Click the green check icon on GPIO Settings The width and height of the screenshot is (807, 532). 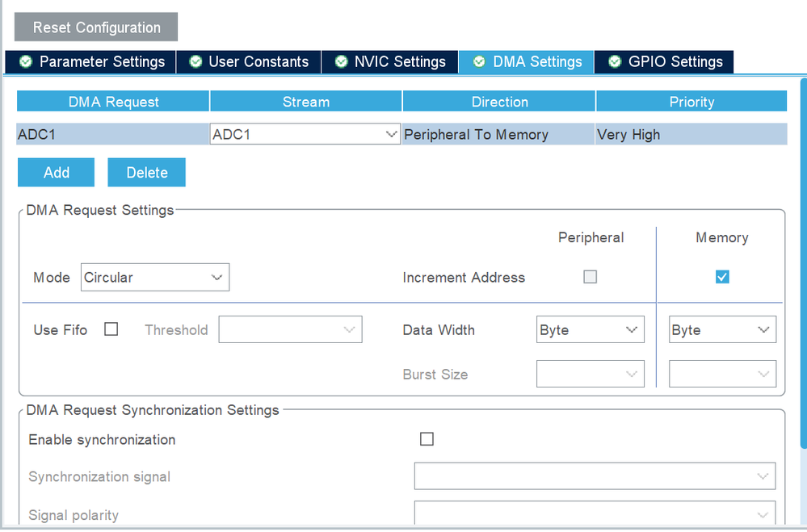pos(615,61)
